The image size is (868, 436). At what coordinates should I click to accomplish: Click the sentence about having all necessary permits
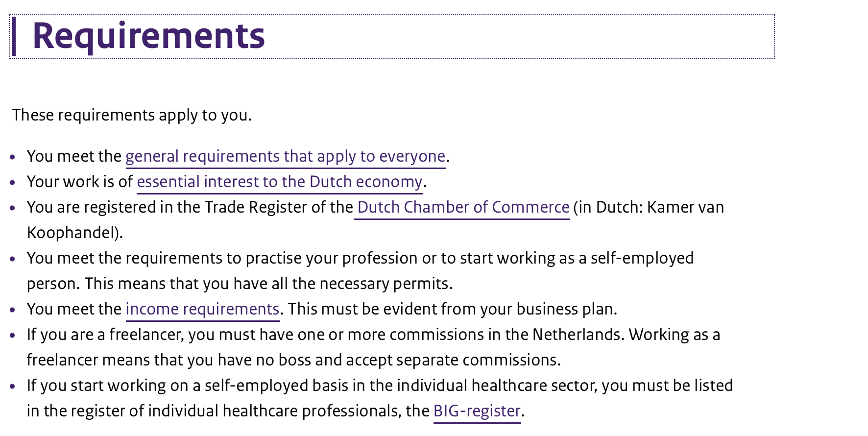click(268, 284)
